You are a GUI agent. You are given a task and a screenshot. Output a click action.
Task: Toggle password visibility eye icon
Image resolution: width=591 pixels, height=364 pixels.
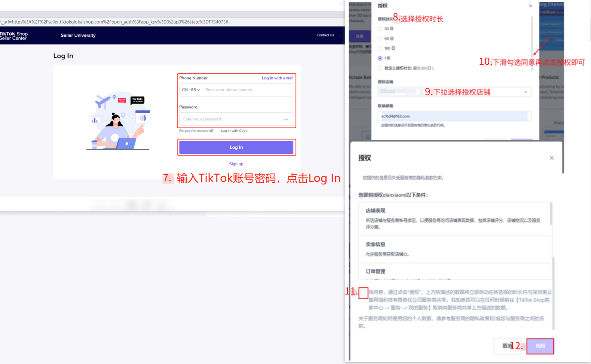286,119
